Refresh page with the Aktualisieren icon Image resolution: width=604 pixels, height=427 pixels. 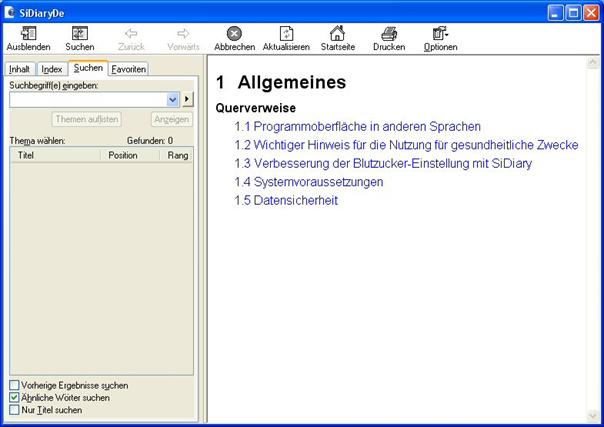tap(286, 34)
